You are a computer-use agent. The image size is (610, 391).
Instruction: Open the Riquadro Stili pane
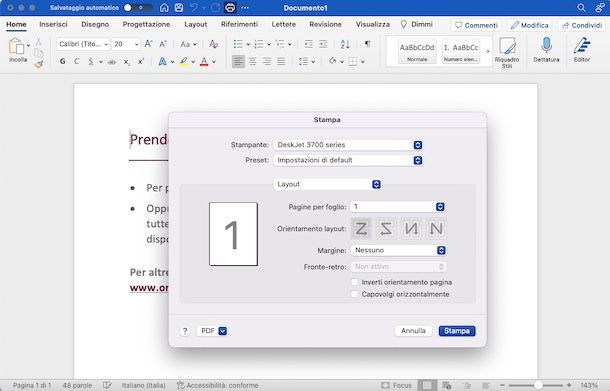tap(507, 47)
